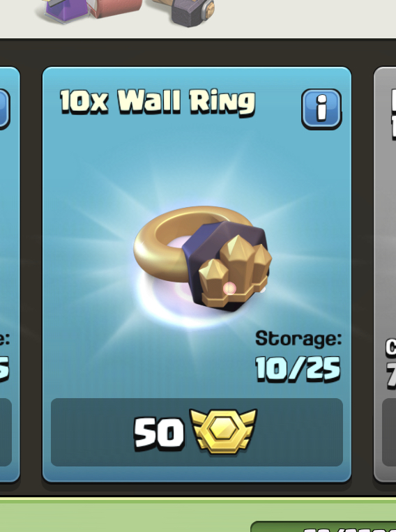
Task: Tap the 10/25 storage count
Action: point(298,369)
